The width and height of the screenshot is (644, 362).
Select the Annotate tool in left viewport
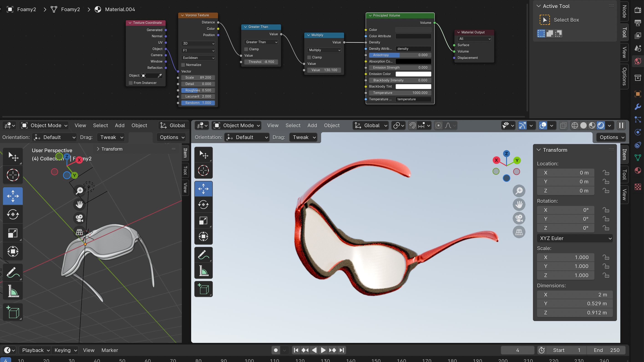click(x=13, y=273)
